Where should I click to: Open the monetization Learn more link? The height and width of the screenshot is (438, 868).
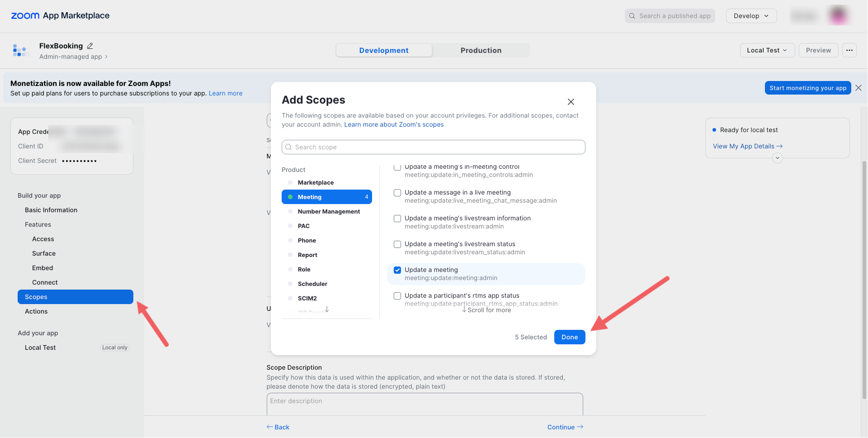coord(226,93)
